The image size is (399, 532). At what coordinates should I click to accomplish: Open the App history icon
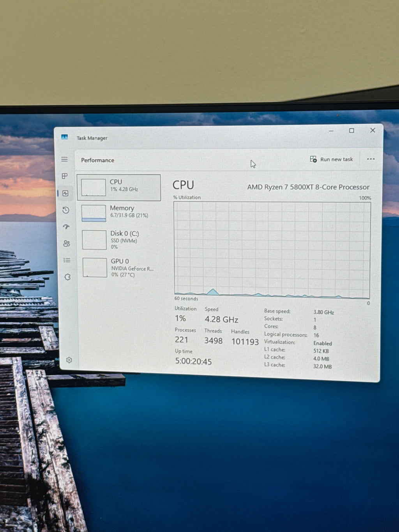click(x=66, y=210)
